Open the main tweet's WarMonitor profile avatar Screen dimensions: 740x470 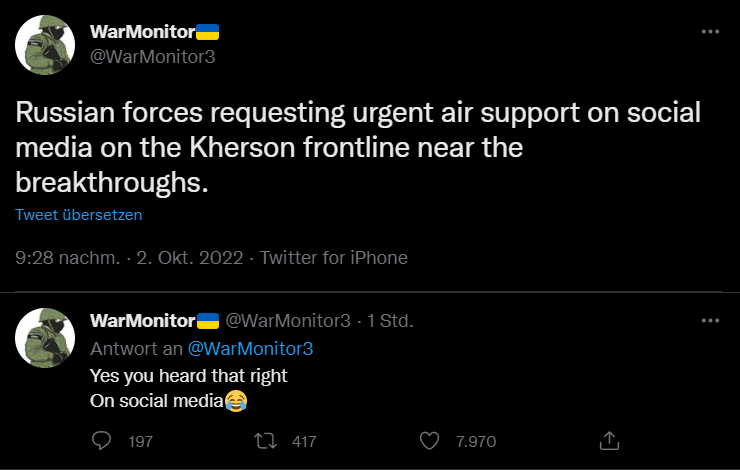(45, 45)
